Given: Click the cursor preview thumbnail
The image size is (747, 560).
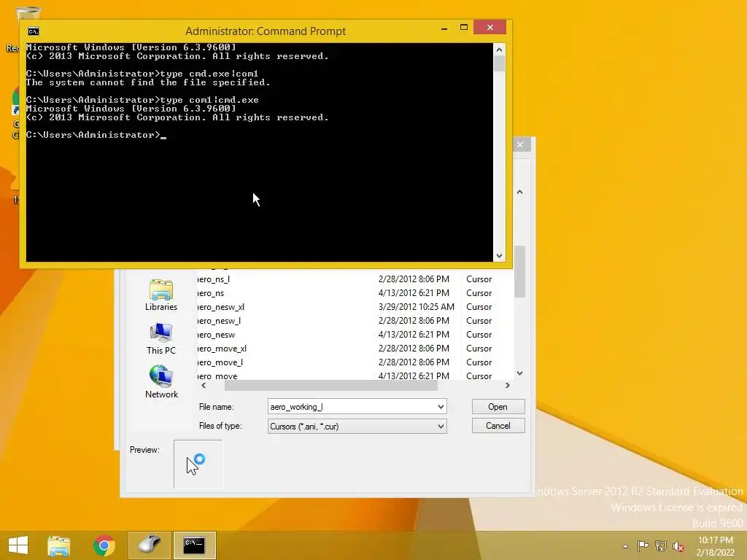Looking at the screenshot, I should click(198, 464).
